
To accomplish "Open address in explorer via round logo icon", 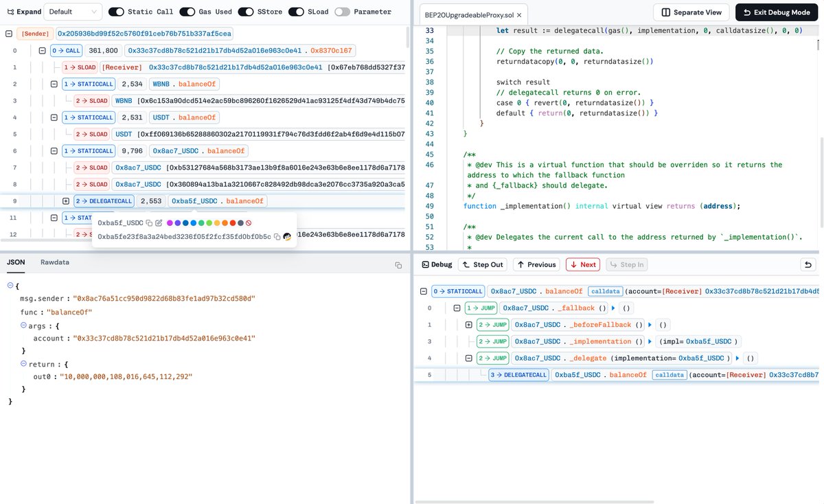I will click(287, 237).
